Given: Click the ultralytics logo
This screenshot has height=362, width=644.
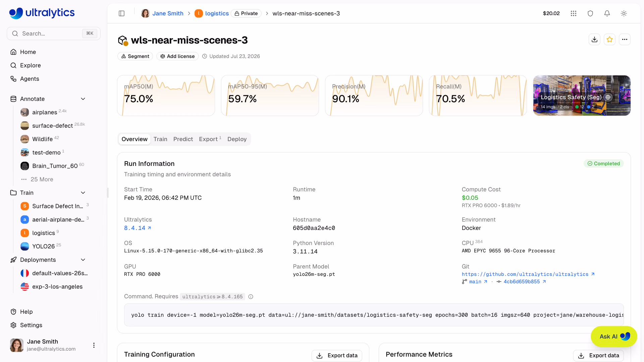Looking at the screenshot, I should point(42,13).
